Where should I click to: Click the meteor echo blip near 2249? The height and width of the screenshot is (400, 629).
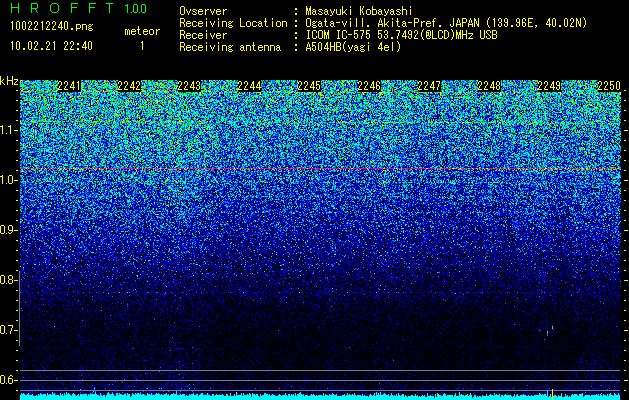click(550, 331)
